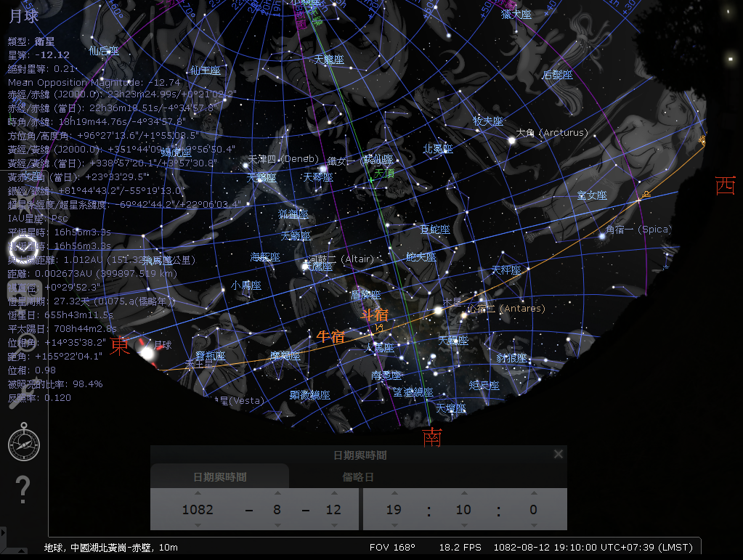Decrease the year 1082 with down arrow
Screen dimensions: 743x560
(x=198, y=525)
